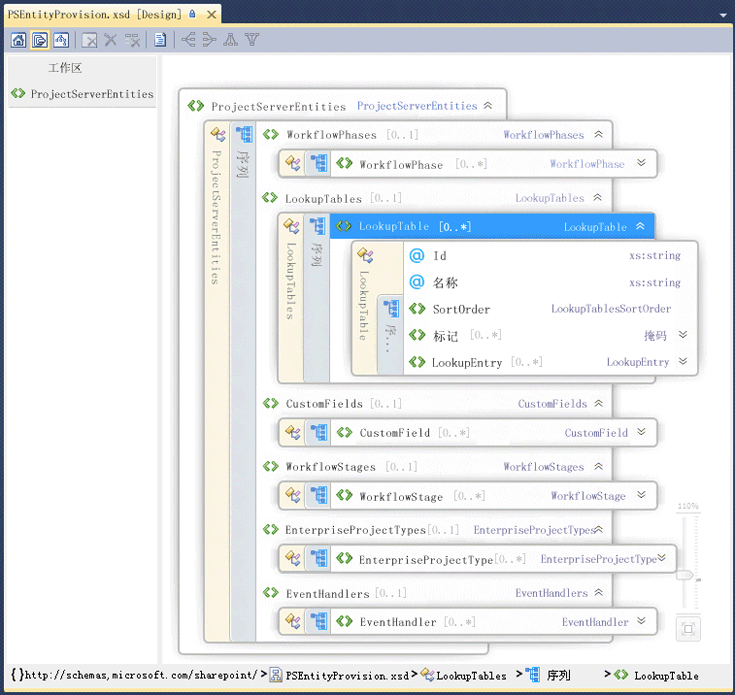The width and height of the screenshot is (735, 695).
Task: Click the Start View home toolbar icon
Action: click(18, 40)
